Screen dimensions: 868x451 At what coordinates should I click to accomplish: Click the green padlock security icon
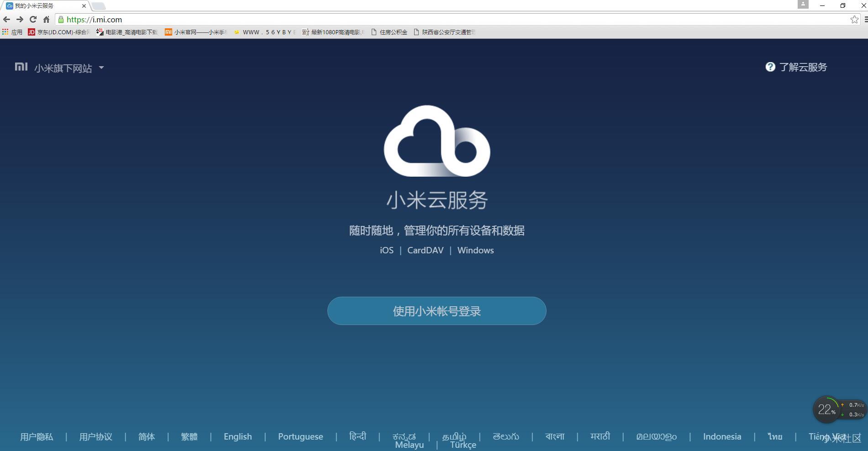[61, 20]
